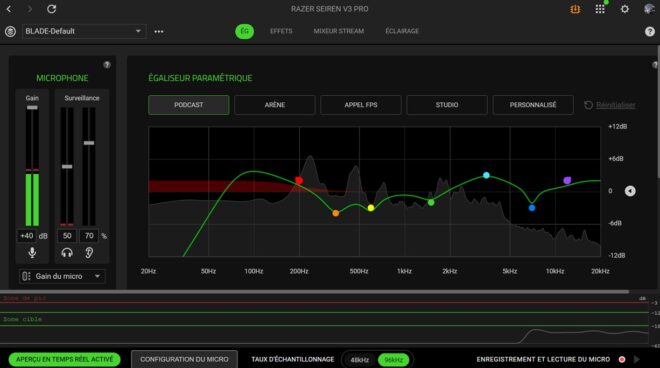The height and width of the screenshot is (368, 660).
Task: Click the ÉGALISEUR PARAMÉTRIQUE heading
Action: click(x=200, y=78)
